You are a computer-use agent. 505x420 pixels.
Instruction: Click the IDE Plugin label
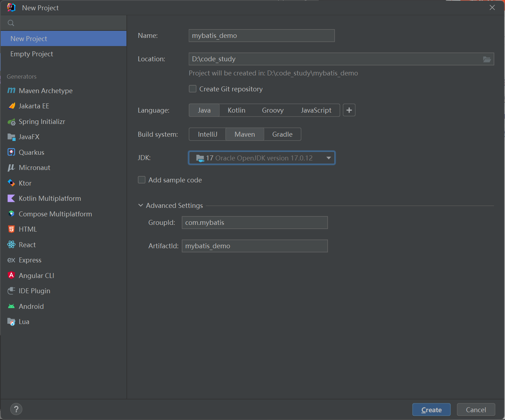[x=34, y=291]
